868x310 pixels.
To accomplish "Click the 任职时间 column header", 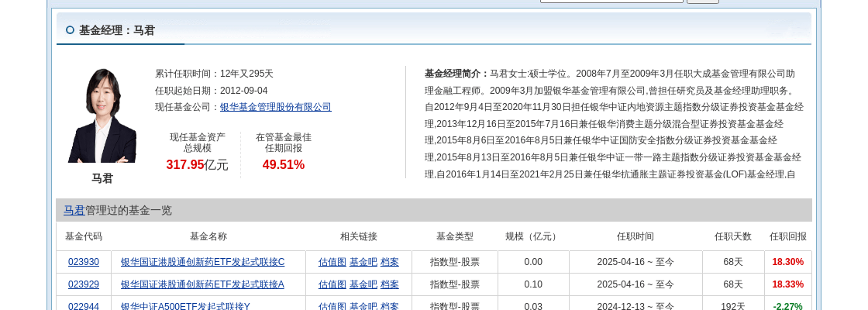I will [635, 236].
